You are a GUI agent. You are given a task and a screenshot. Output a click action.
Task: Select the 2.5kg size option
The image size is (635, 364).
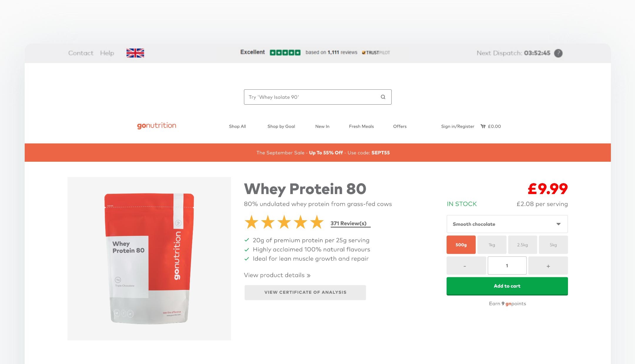(x=522, y=245)
